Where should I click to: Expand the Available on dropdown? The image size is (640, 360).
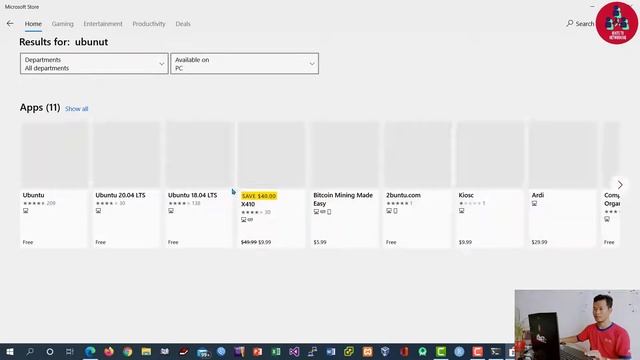pos(244,64)
